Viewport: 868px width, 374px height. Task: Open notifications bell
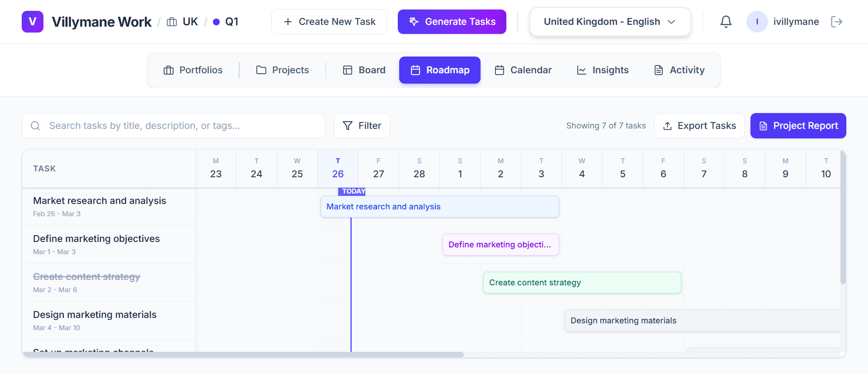(x=726, y=22)
